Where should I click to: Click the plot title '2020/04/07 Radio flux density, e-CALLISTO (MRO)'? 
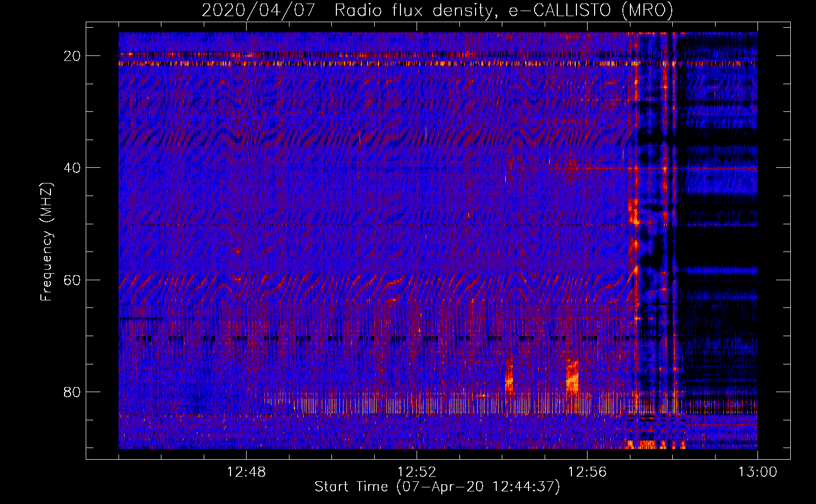pyautogui.click(x=437, y=11)
